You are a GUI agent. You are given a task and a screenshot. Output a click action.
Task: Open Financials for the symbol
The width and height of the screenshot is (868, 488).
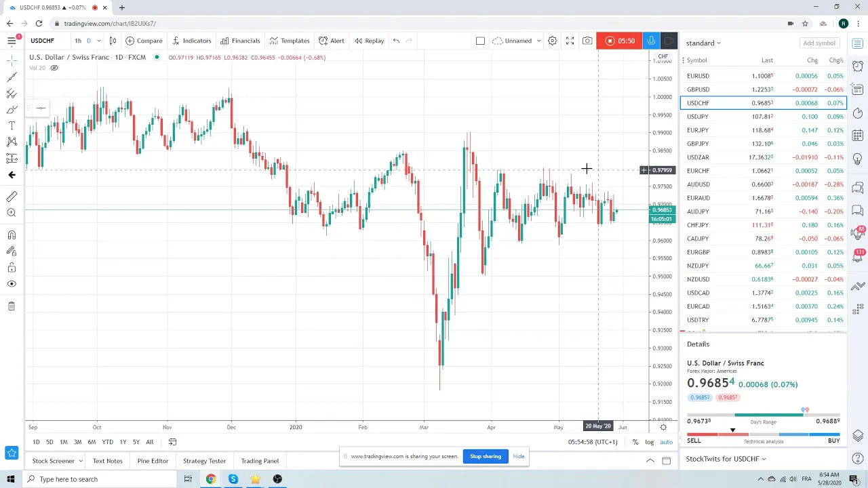240,41
